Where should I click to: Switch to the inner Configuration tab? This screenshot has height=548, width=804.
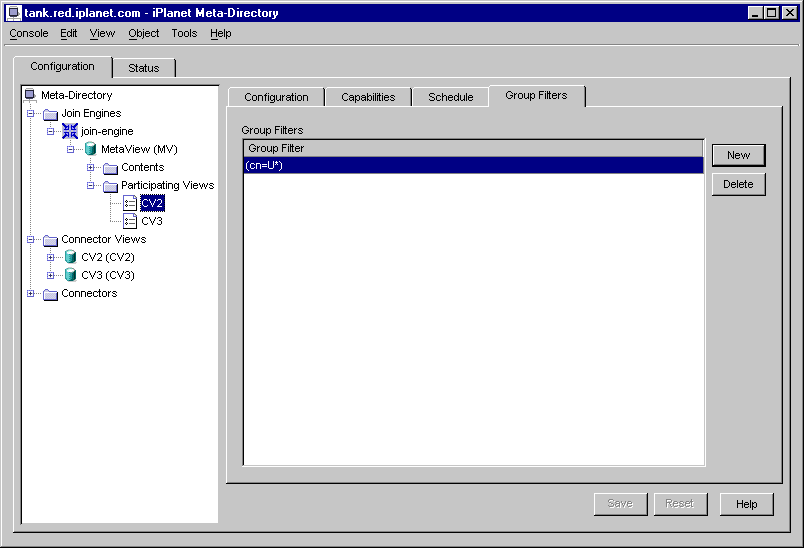[x=276, y=97]
